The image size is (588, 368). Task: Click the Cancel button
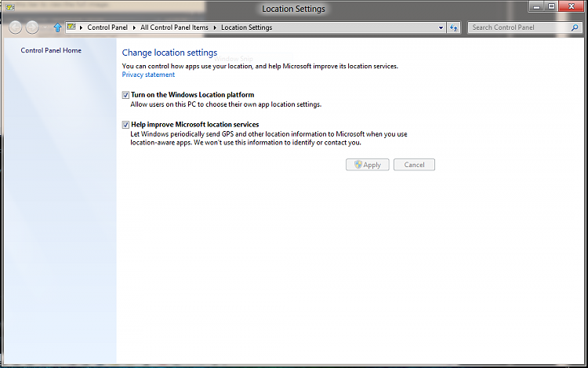click(415, 165)
